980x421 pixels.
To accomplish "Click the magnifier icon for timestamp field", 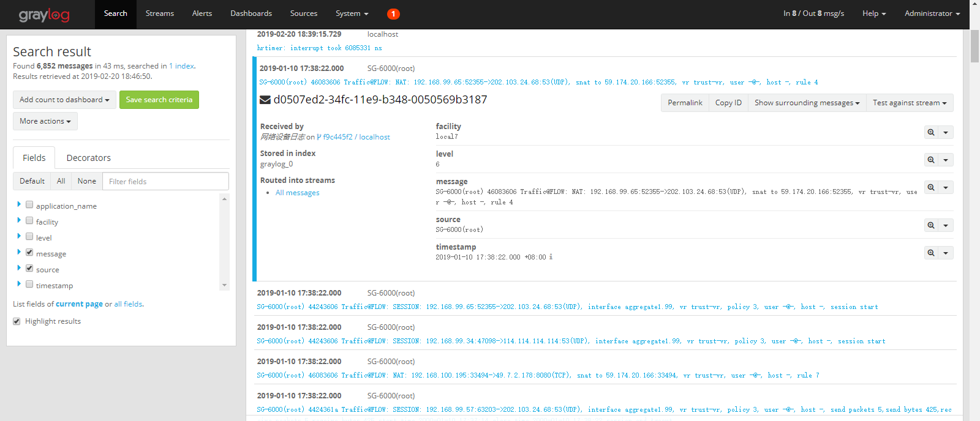I will (931, 253).
